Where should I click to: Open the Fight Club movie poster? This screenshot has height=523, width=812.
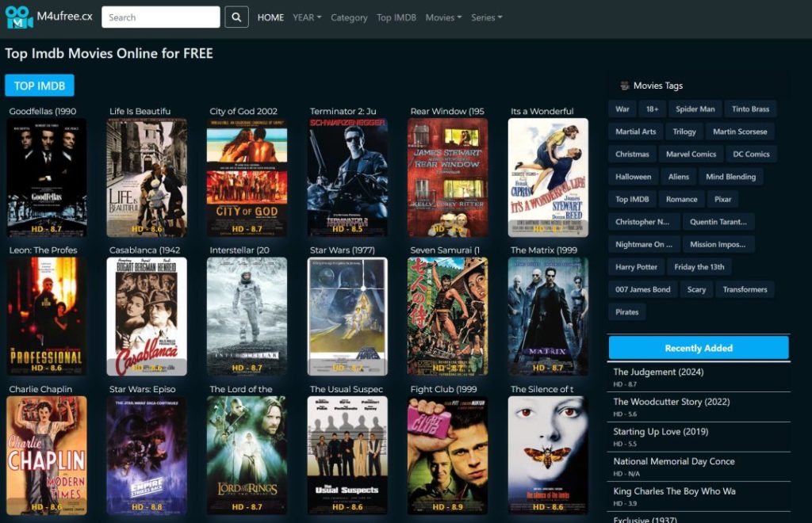(448, 455)
